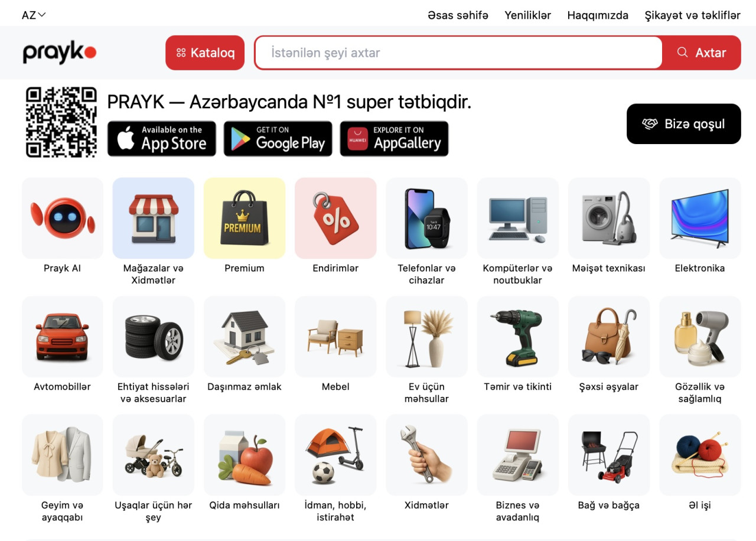Select the Daşınmaz əmlak house icon

pos(245,337)
